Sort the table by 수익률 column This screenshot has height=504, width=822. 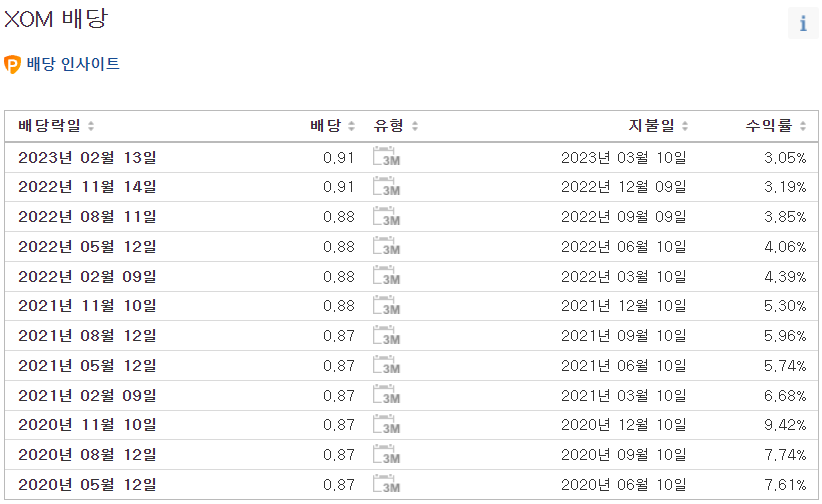click(x=776, y=126)
